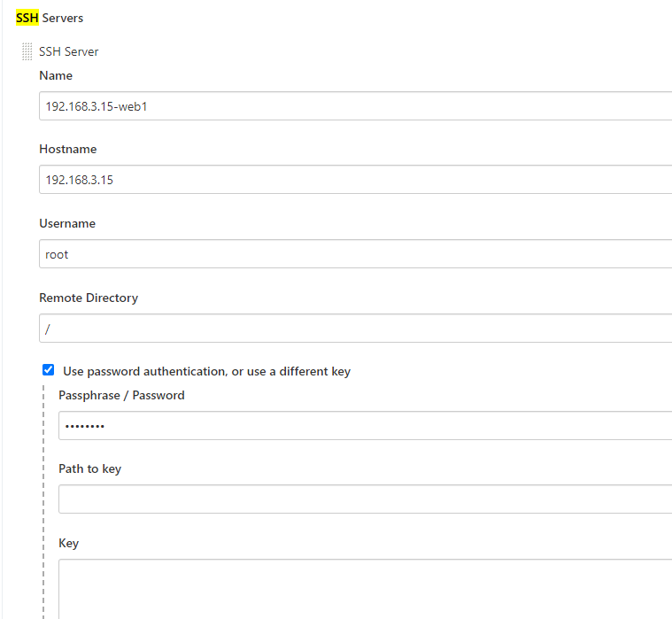Click the Name field label
Screen dimensions: 672x619
(x=56, y=76)
